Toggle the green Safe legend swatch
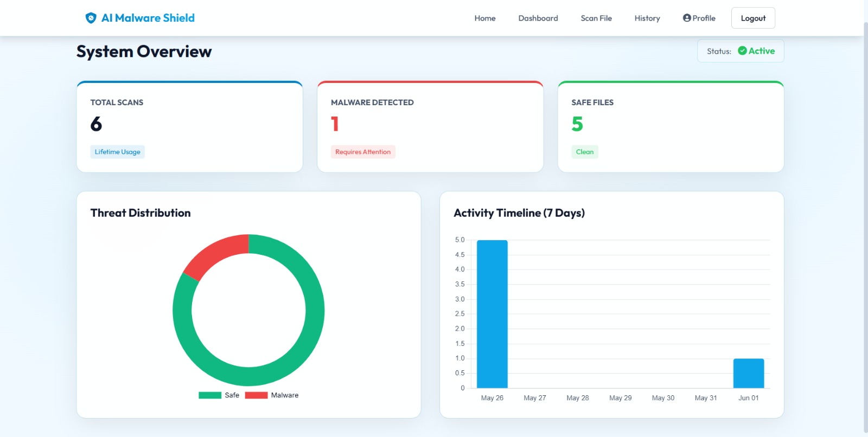 coord(210,395)
